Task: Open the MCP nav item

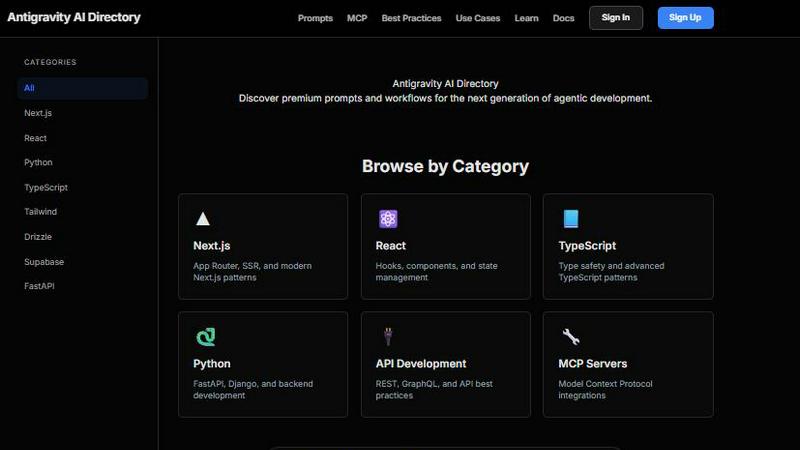Action: (357, 18)
